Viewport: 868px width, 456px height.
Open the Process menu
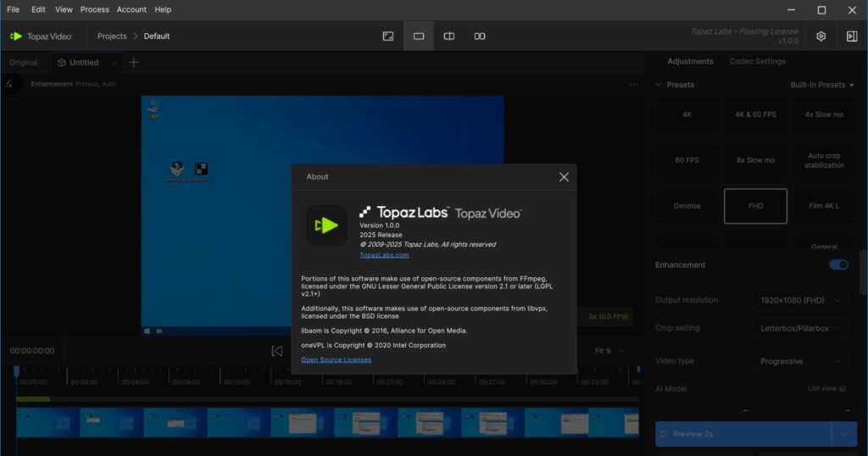pos(94,9)
